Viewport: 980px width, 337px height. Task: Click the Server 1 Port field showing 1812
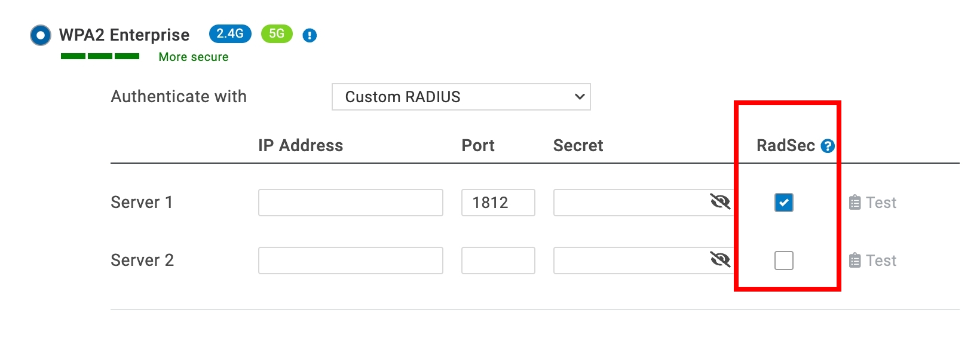pyautogui.click(x=498, y=203)
